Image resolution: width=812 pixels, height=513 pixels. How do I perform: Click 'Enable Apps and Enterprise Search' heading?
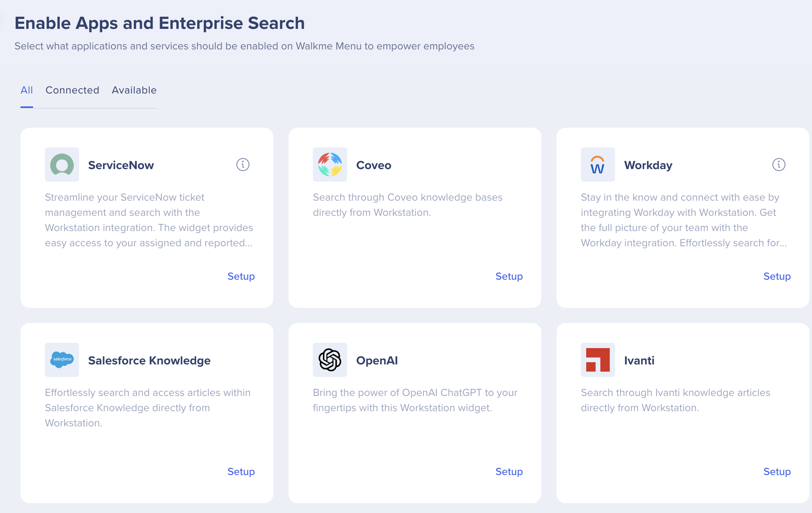pos(160,23)
